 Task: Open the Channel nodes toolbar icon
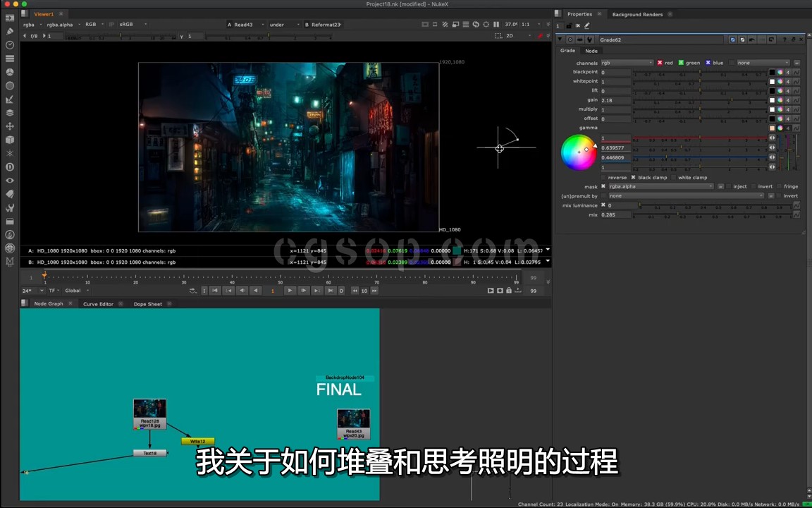click(x=9, y=59)
